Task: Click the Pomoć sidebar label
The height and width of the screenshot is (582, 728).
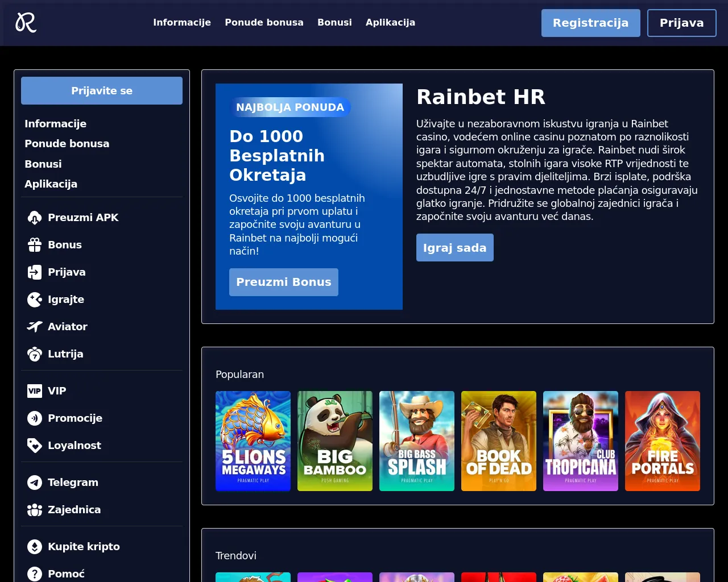Action: pos(66,574)
